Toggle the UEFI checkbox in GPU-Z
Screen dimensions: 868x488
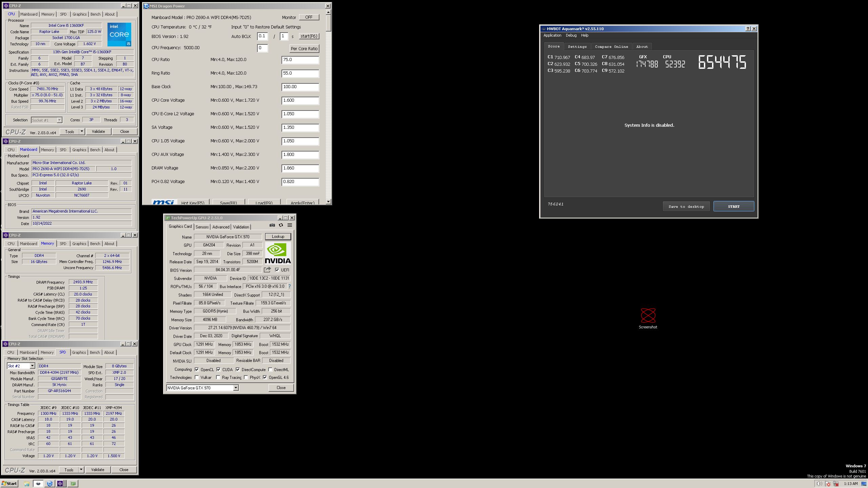[277, 270]
